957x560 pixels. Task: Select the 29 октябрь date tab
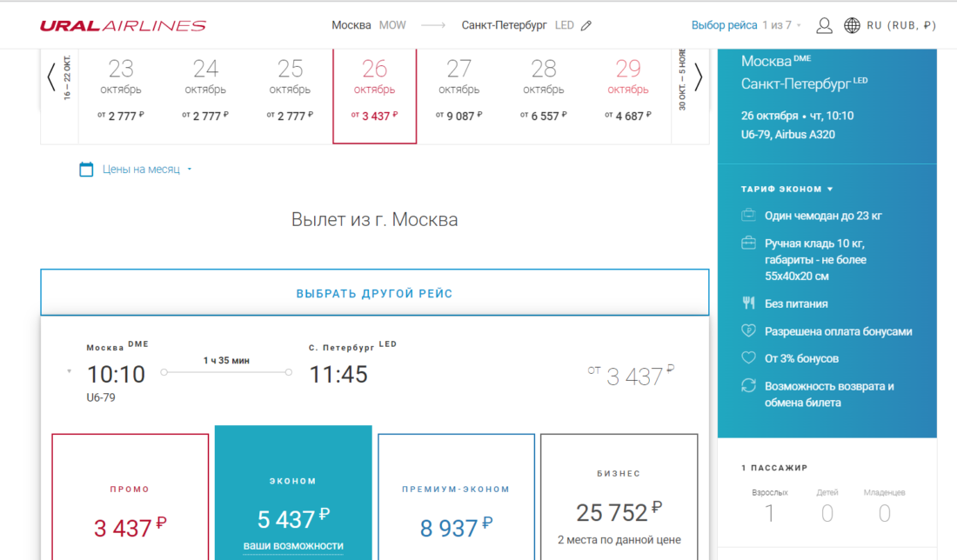point(628,91)
